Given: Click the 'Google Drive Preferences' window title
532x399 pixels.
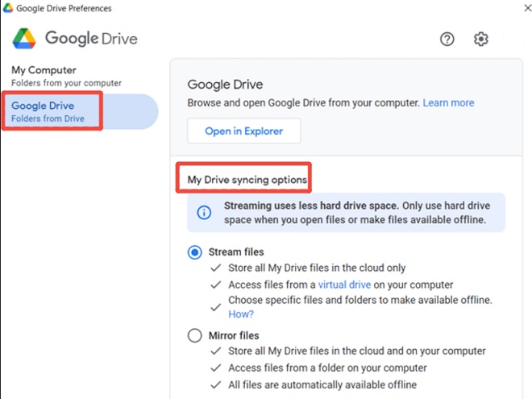Looking at the screenshot, I should pyautogui.click(x=64, y=8).
